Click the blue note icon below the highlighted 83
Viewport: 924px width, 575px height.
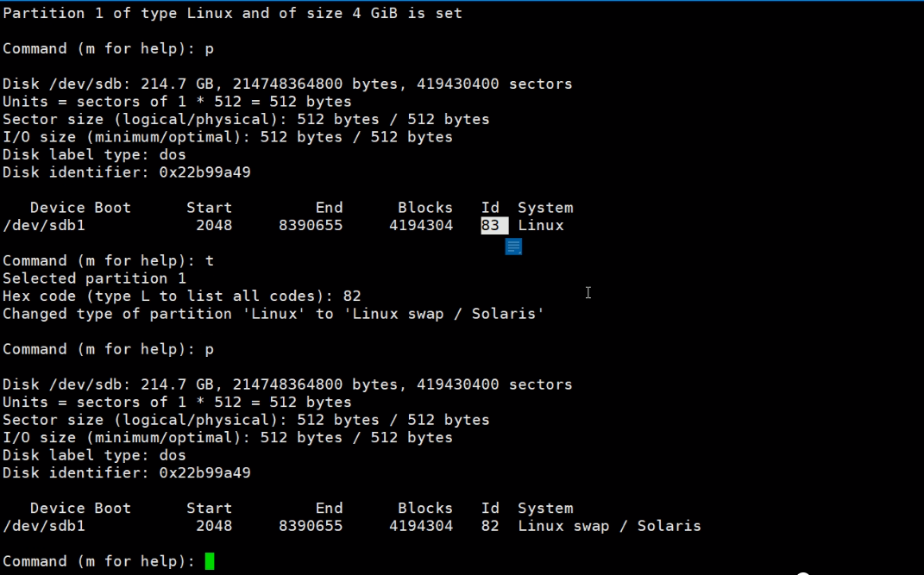513,247
